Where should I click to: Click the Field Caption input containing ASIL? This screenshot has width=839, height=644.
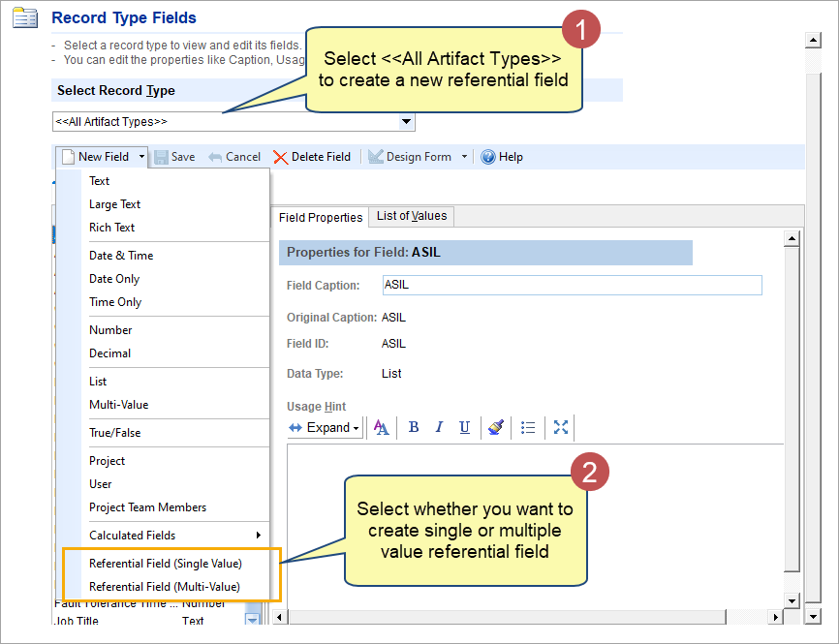click(572, 285)
